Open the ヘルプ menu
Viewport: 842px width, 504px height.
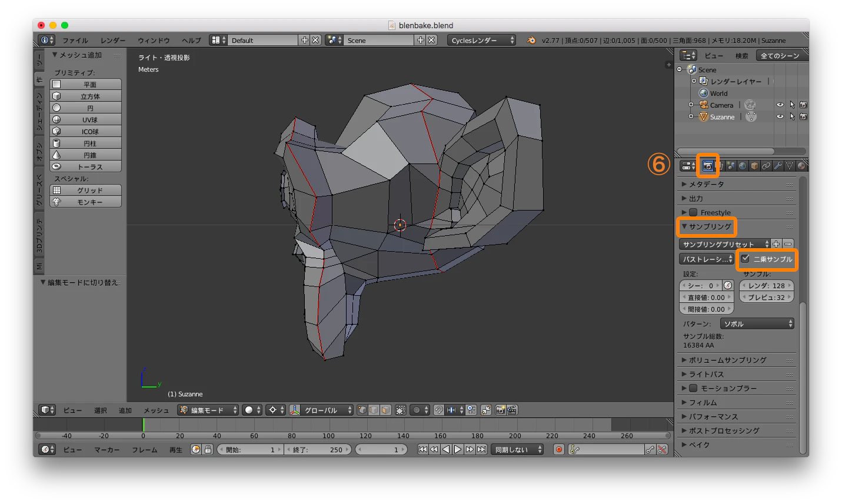point(191,40)
